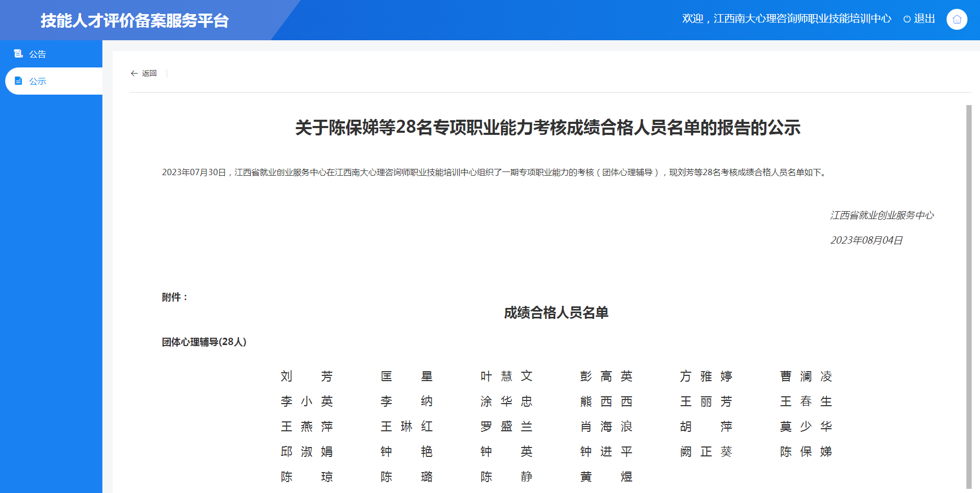The width and height of the screenshot is (980, 493).
Task: Click the 公告 announcement icon in sidebar
Action: click(19, 53)
